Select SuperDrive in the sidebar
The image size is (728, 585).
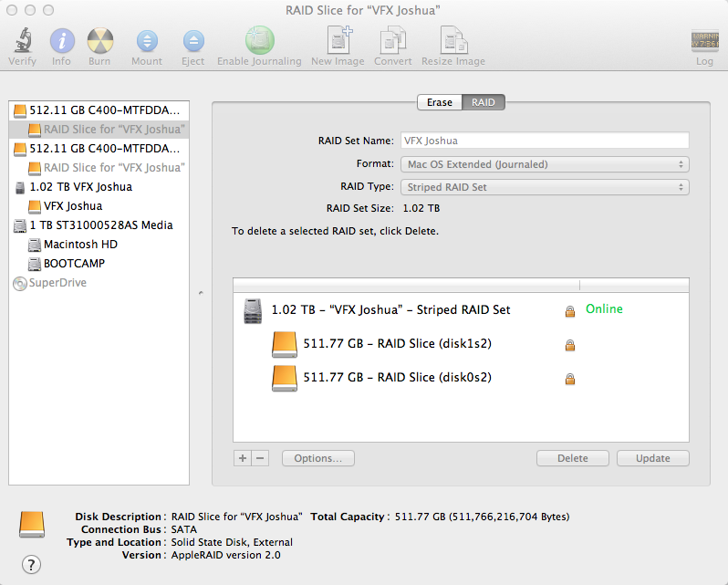(99, 283)
